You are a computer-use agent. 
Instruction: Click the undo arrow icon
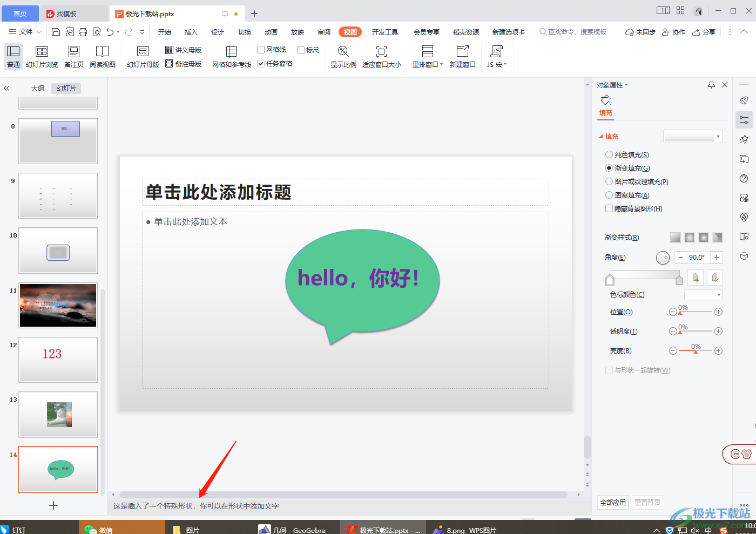[110, 32]
